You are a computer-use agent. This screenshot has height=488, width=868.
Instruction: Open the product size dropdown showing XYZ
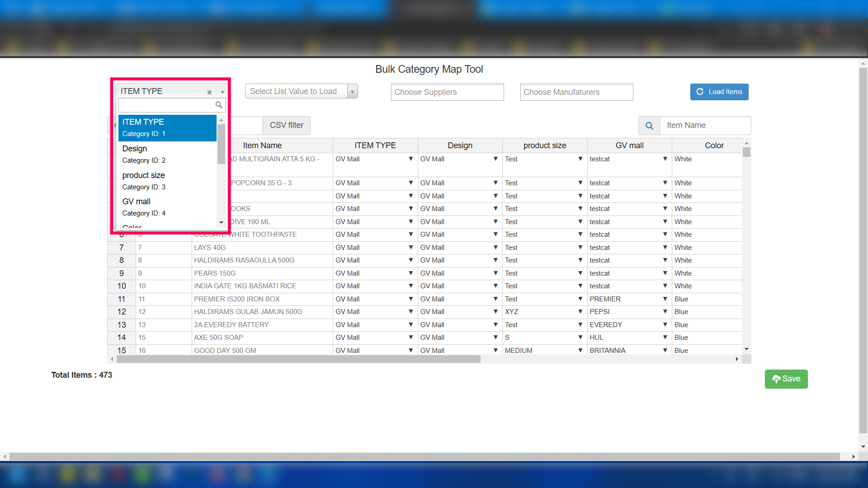(580, 312)
